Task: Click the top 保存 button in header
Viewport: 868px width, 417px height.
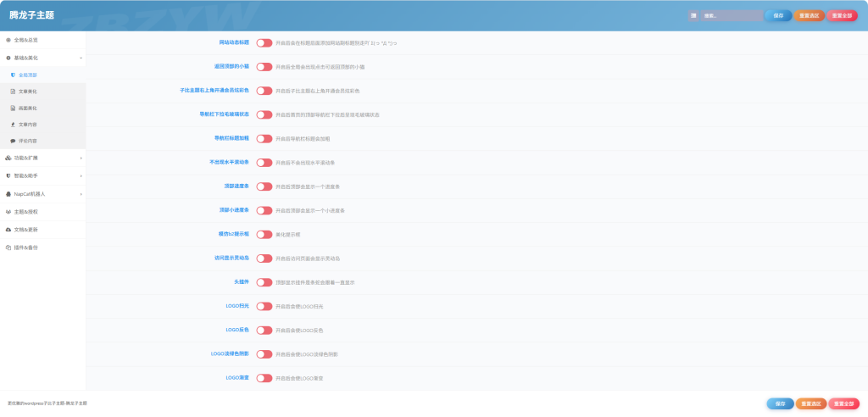Action: (777, 15)
